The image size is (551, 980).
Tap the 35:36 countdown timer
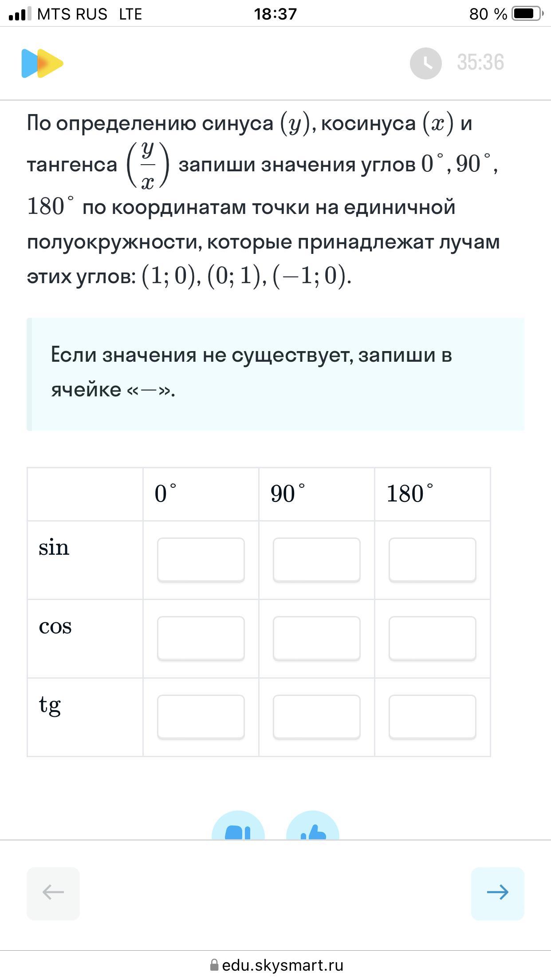480,63
